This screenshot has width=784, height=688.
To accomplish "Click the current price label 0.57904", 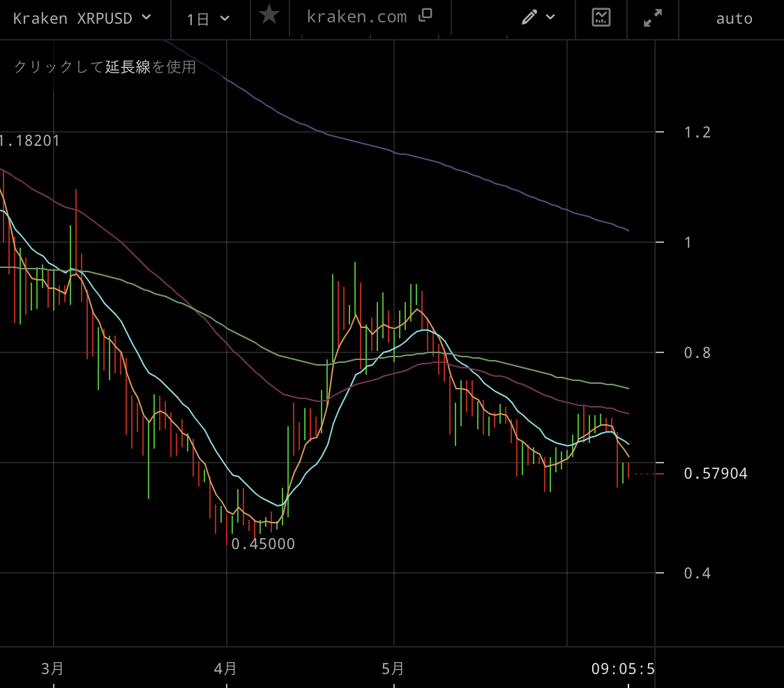I will (x=716, y=473).
